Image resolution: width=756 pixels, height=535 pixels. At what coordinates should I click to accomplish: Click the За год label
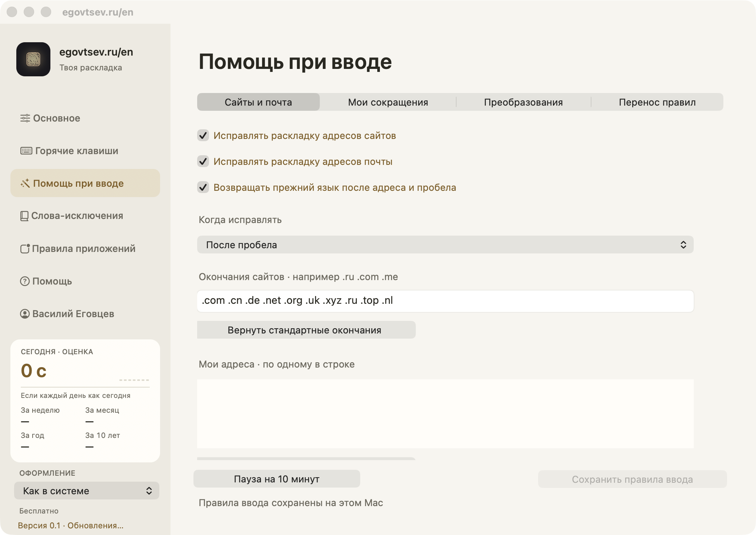point(32,435)
